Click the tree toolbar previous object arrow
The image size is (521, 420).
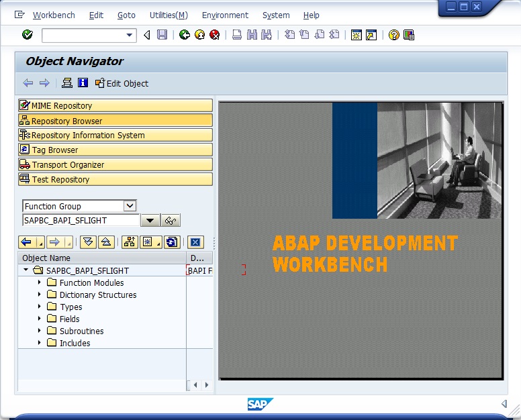27,242
